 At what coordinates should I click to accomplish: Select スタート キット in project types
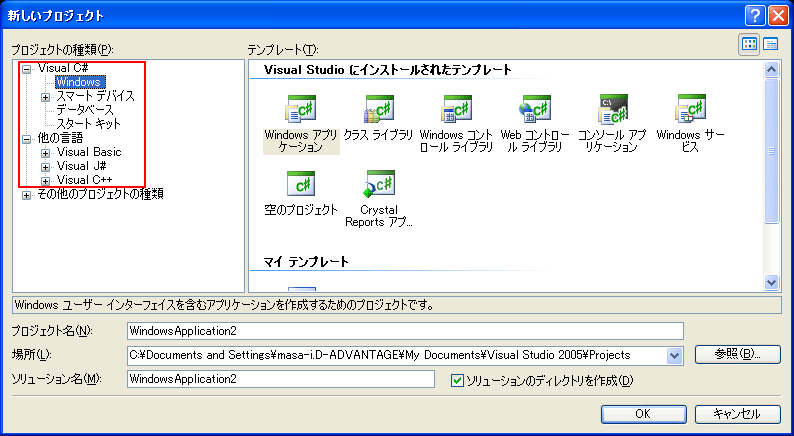tap(89, 124)
